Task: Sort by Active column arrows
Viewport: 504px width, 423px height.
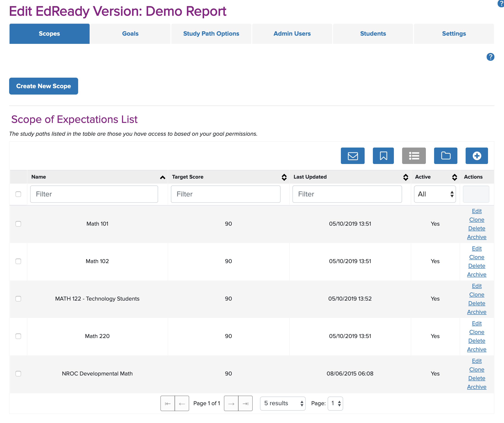Action: [455, 177]
